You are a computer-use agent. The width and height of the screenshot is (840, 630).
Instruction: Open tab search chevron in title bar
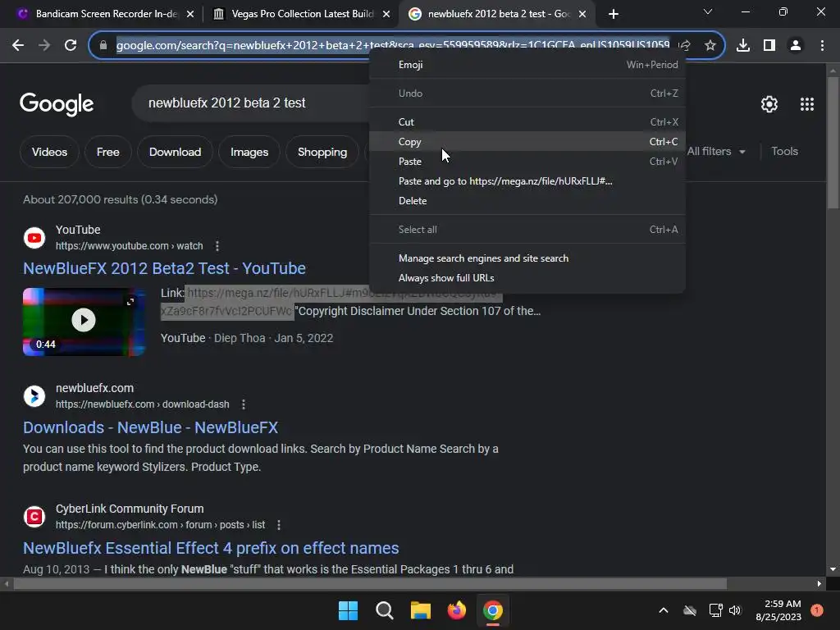point(707,11)
